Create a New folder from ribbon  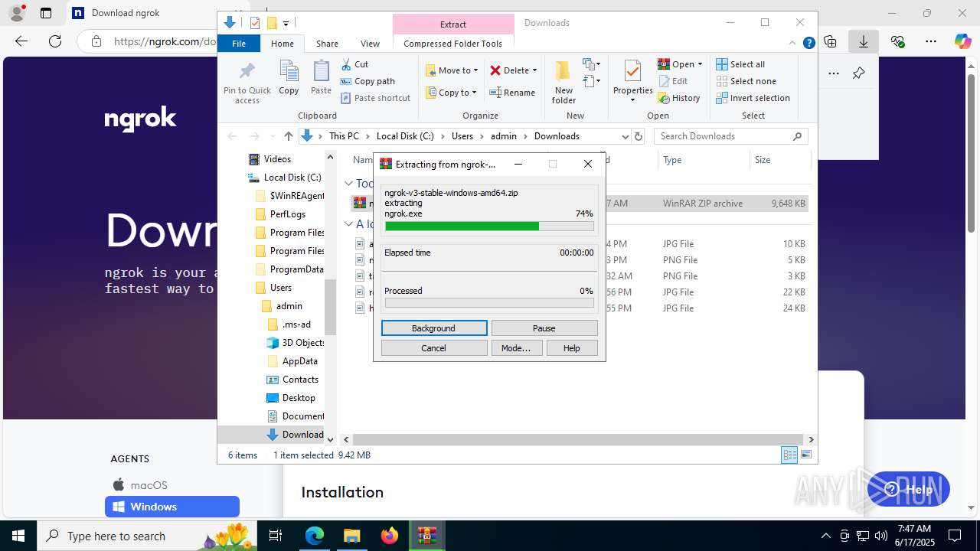pos(563,83)
